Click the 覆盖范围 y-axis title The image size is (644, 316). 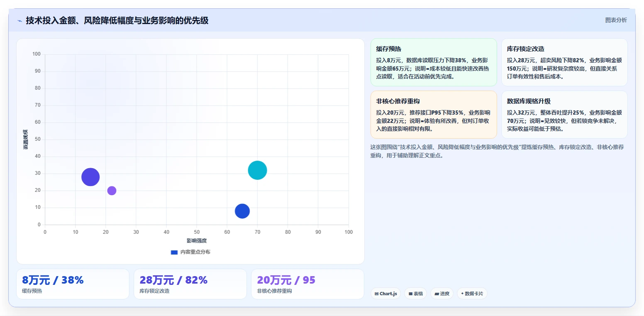click(26, 140)
